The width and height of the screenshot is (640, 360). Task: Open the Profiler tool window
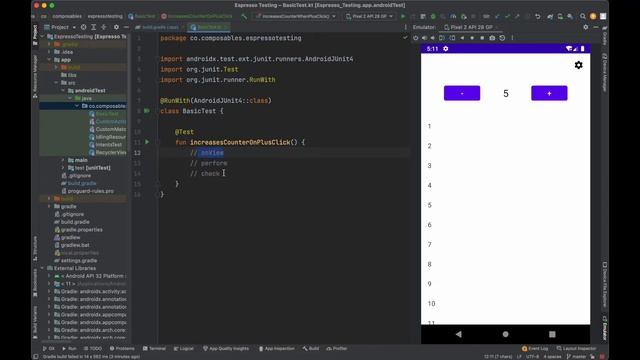coord(337,349)
